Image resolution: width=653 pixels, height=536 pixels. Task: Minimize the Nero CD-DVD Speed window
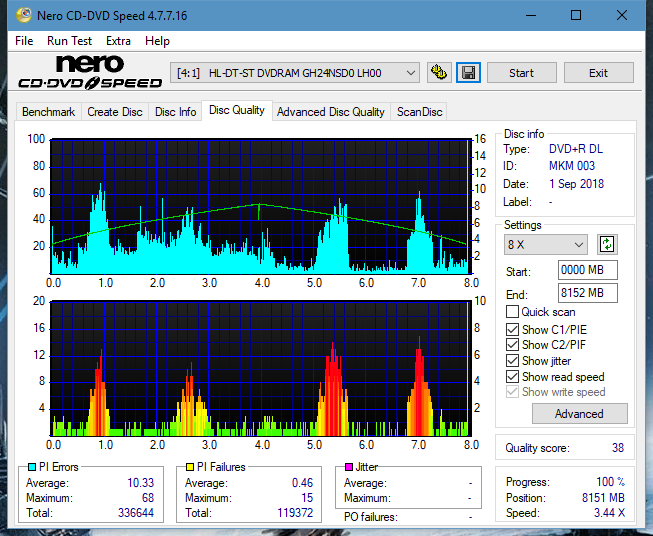[531, 15]
